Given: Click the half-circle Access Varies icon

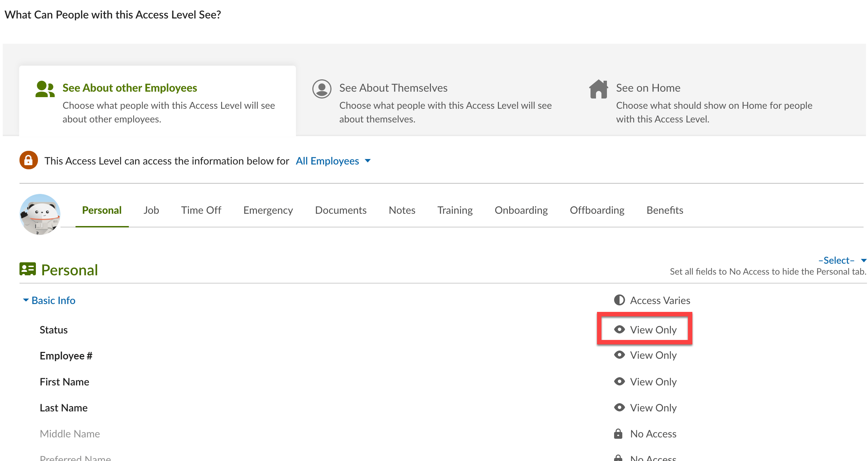Looking at the screenshot, I should point(619,300).
